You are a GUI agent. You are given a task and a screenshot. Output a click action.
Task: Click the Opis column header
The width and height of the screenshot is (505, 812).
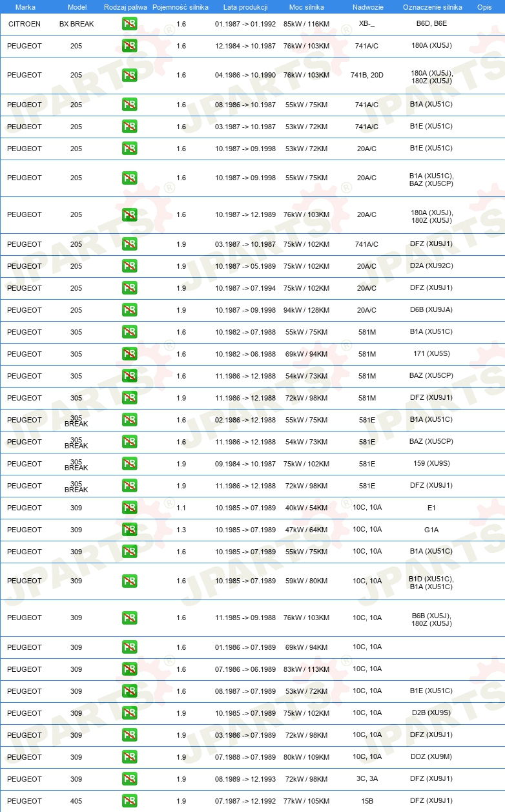pyautogui.click(x=484, y=7)
